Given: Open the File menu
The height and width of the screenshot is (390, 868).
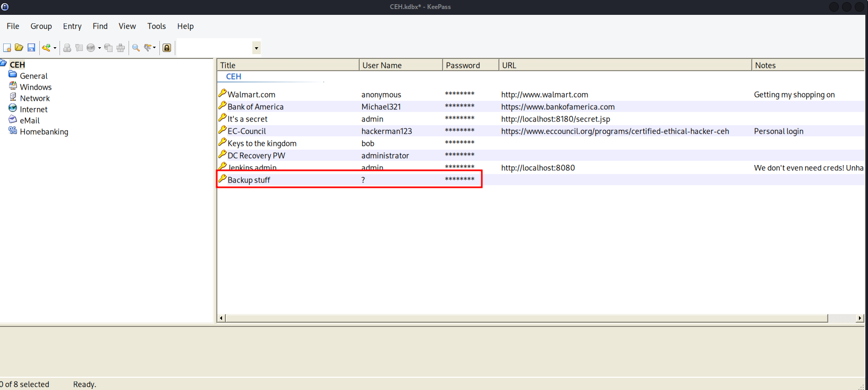Looking at the screenshot, I should [13, 26].
